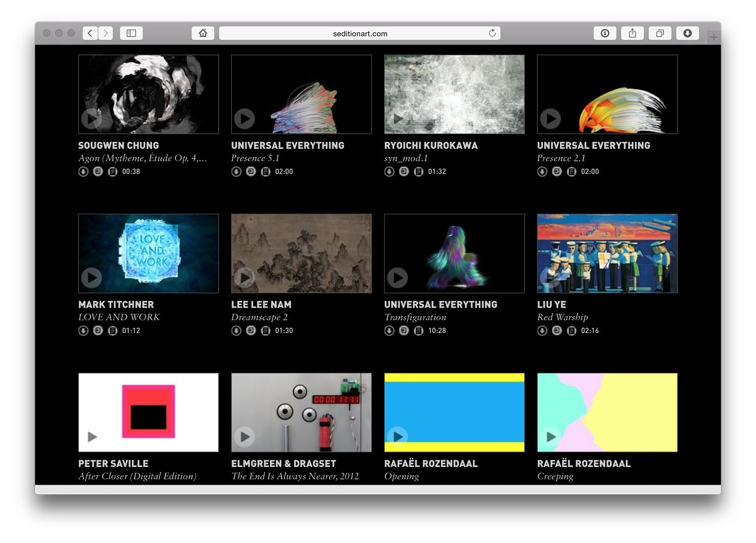Play Rafaël Rozendaal's Opening preview
Viewport: 756px width, 543px height.
tap(398, 437)
